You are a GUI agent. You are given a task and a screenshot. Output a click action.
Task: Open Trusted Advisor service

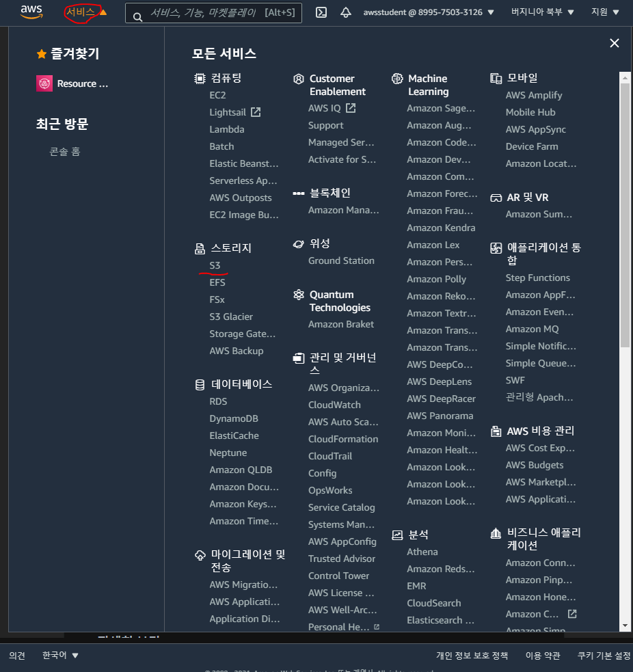pyautogui.click(x=342, y=559)
